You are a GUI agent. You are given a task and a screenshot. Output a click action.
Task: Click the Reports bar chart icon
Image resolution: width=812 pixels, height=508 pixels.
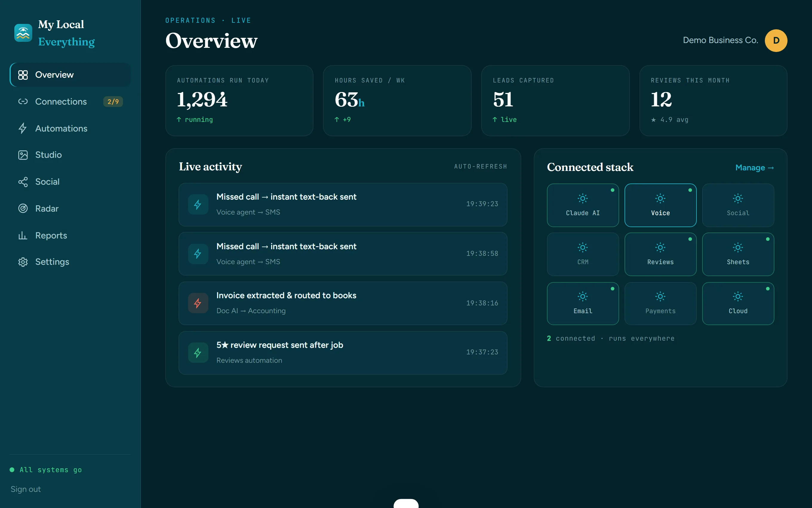click(23, 235)
